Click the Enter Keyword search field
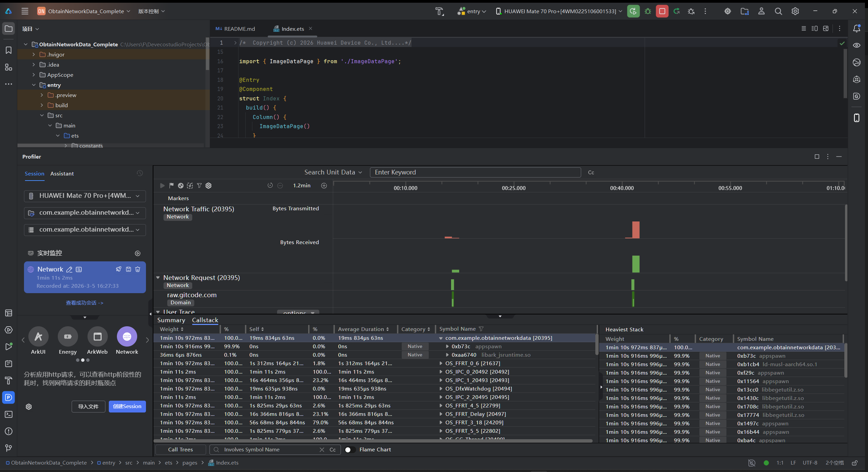868x472 pixels. pos(475,172)
